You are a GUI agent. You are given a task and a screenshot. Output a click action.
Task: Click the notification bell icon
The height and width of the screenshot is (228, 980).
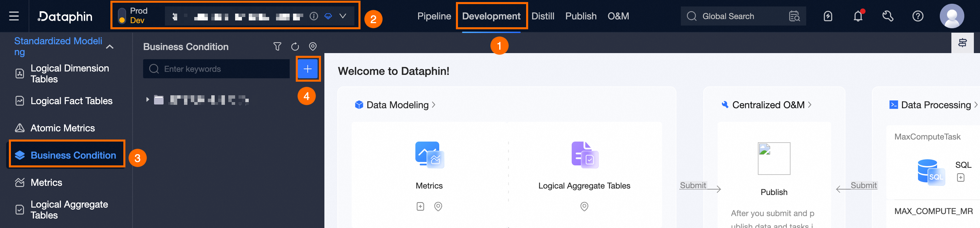click(x=858, y=16)
